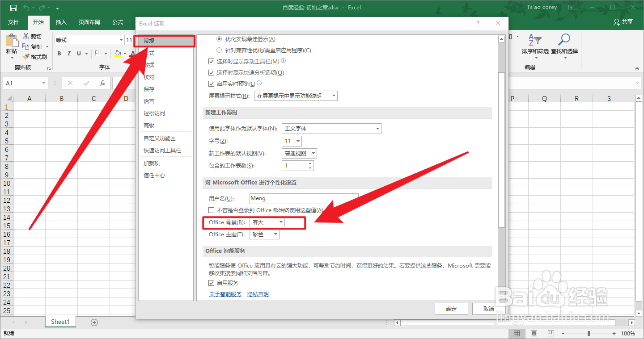Open Office Theme dropdown 彩色
The height and width of the screenshot is (339, 644).
click(264, 234)
